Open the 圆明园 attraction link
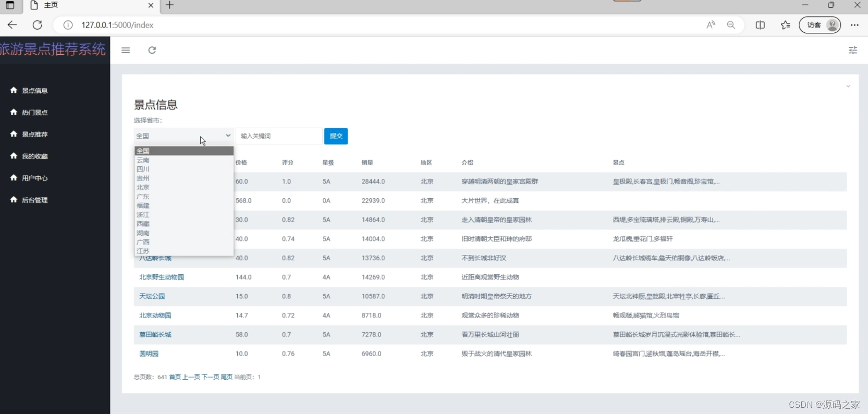Image resolution: width=868 pixels, height=414 pixels. 149,354
